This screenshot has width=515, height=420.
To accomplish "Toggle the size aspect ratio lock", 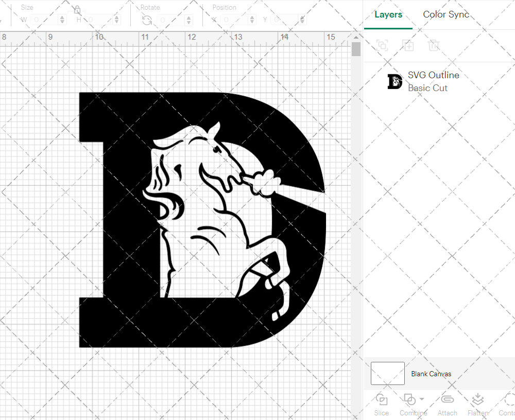I will pos(77,10).
